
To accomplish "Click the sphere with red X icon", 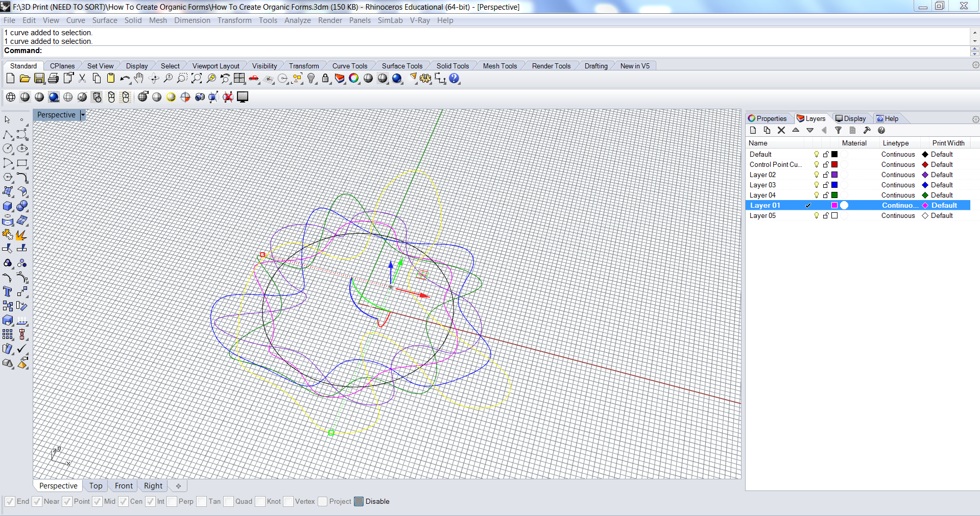I will [x=228, y=97].
